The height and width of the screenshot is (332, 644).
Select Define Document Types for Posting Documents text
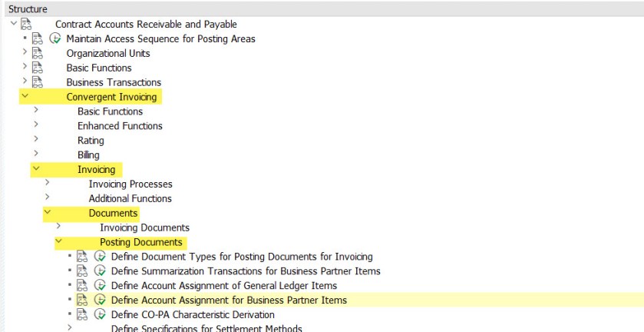242,257
